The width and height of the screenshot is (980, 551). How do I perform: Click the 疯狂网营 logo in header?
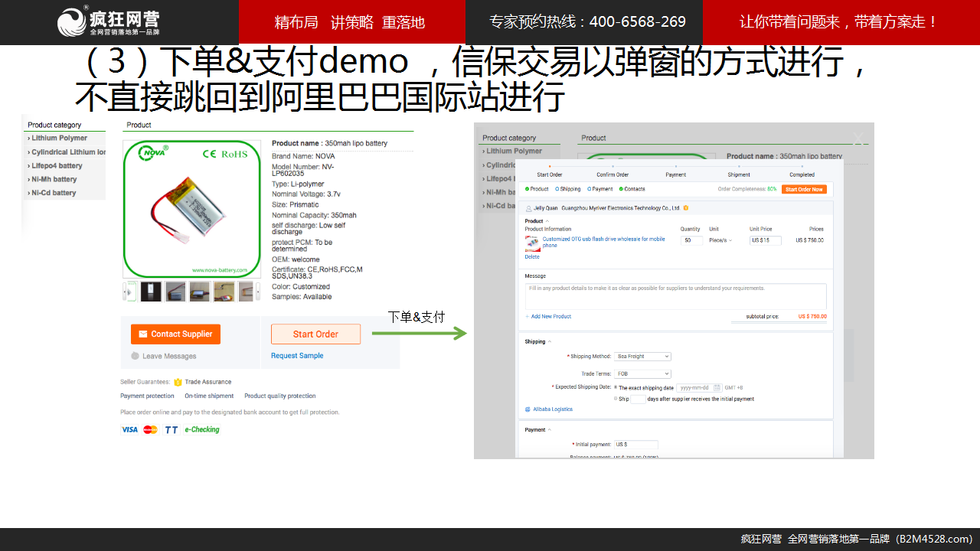[109, 21]
